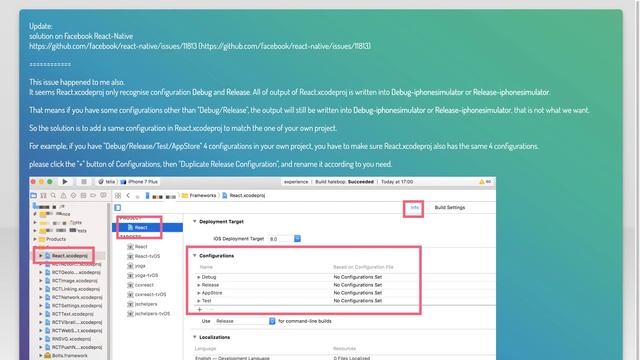Collapse the Configurations section
640x360 pixels.
[195, 256]
